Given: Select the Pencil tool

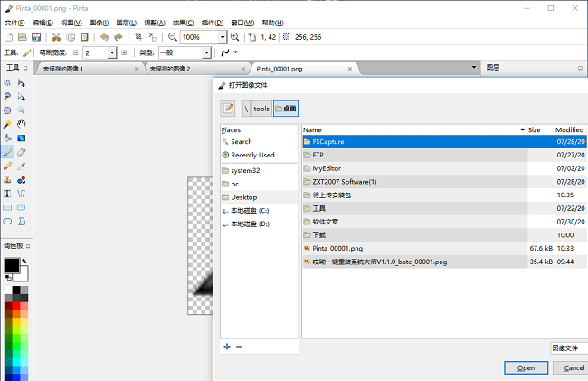Looking at the screenshot, I should click(8, 166).
